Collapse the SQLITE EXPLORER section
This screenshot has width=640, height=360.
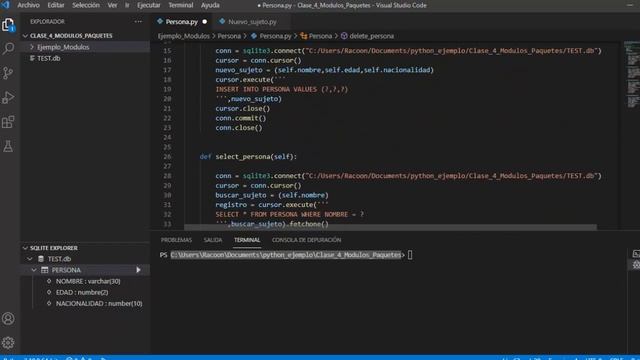click(25, 248)
